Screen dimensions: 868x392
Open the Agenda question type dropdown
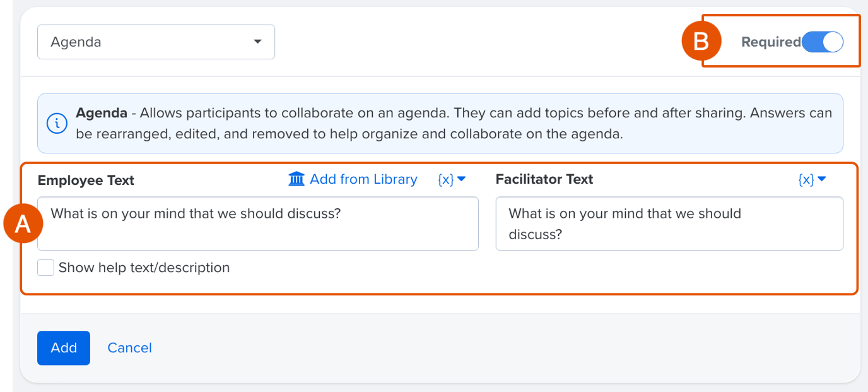tap(156, 42)
